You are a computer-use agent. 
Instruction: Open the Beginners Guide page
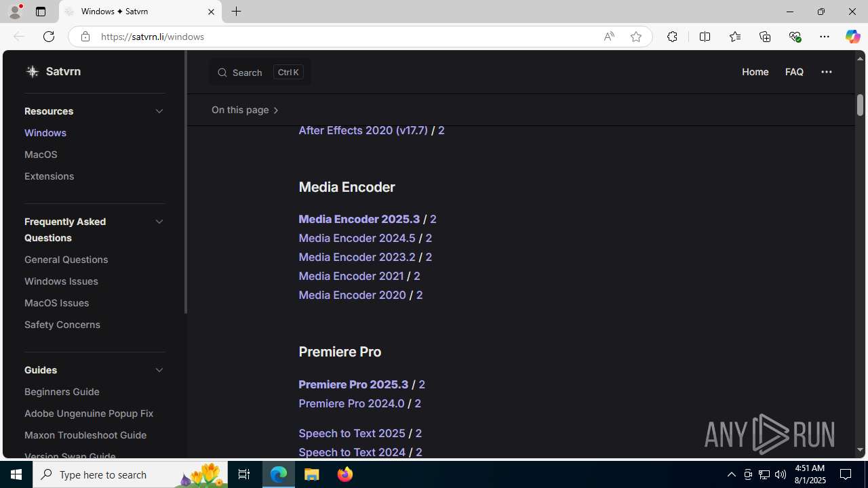click(62, 392)
